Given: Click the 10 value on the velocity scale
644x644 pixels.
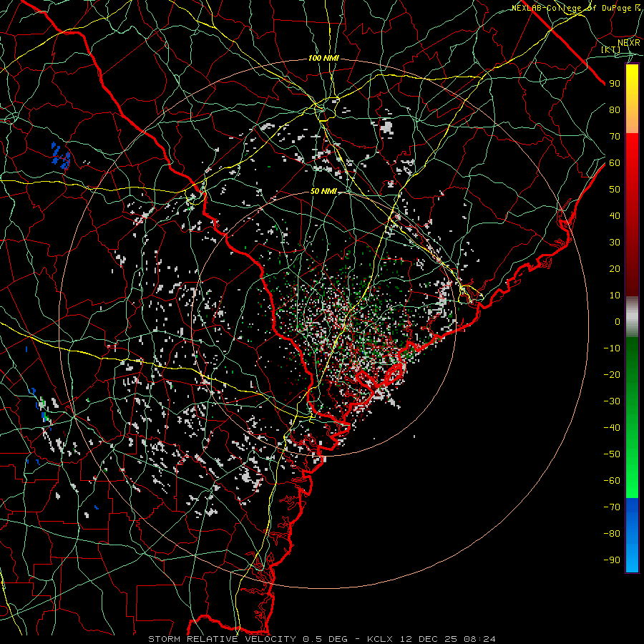Looking at the screenshot, I should [x=615, y=296].
